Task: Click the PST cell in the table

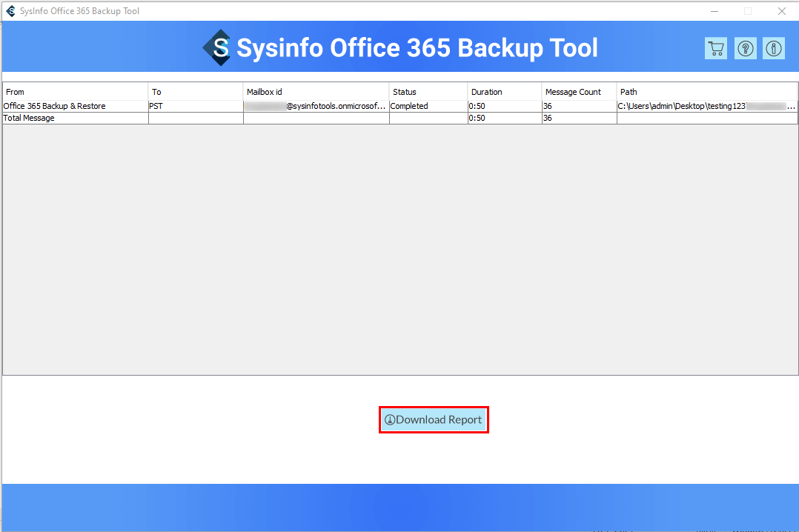Action: click(x=156, y=106)
